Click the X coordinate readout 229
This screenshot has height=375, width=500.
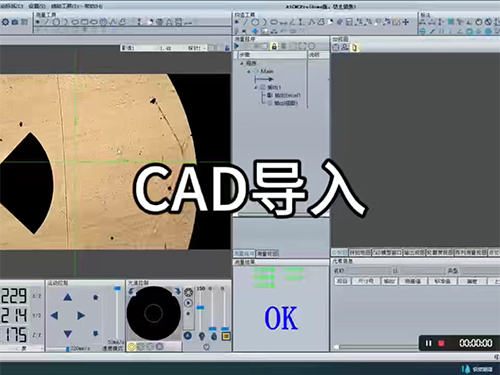point(14,296)
